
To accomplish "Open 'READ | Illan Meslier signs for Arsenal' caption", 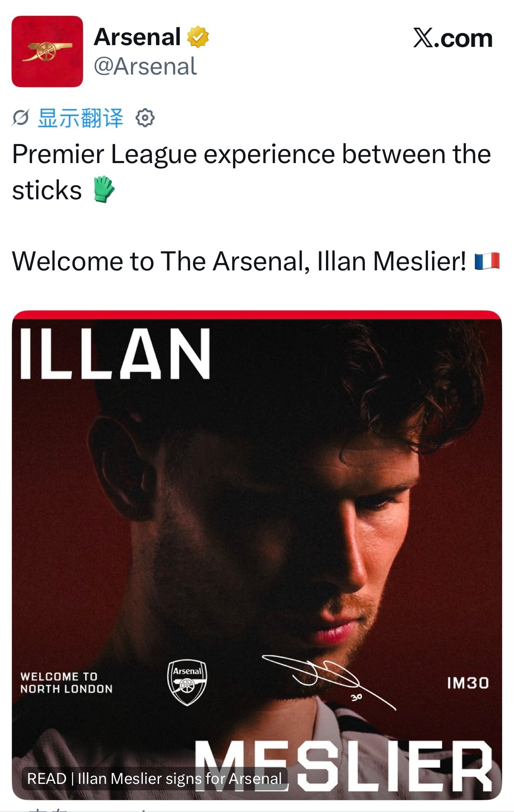I will [x=154, y=778].
